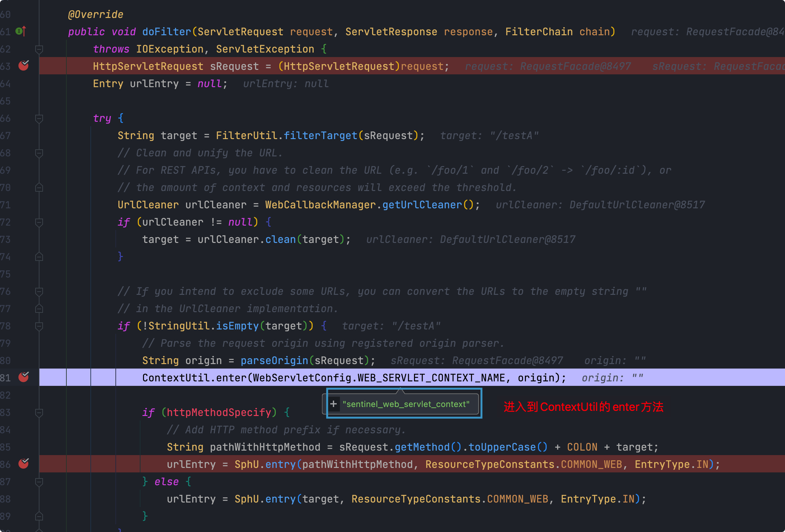Toggle the breakpoint on line 81
The width and height of the screenshot is (785, 532).
pyautogui.click(x=23, y=378)
